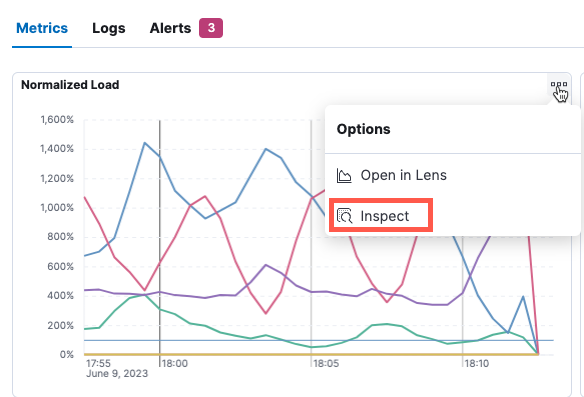
Task: Click the 400% y-axis label
Action: coord(60,296)
